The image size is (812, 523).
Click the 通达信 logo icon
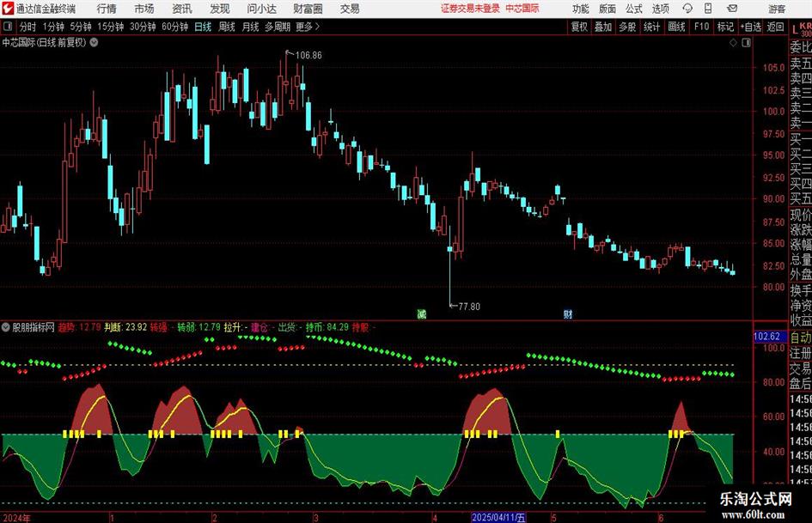click(x=7, y=9)
